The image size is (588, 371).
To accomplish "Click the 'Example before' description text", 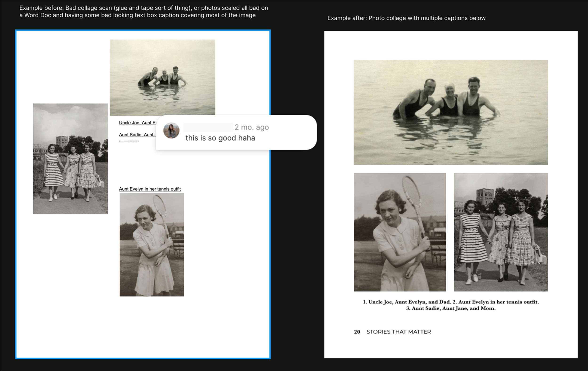I will (143, 12).
